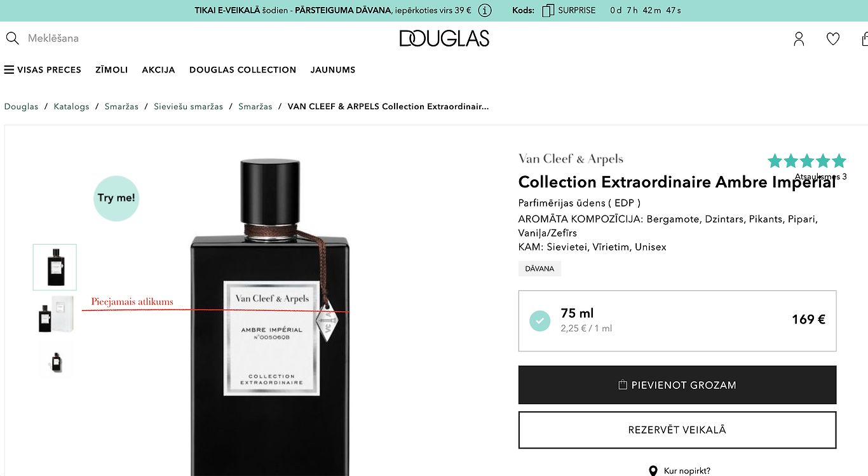The width and height of the screenshot is (868, 476).
Task: Open the VISAS PRECES hamburger menu
Action: point(43,70)
